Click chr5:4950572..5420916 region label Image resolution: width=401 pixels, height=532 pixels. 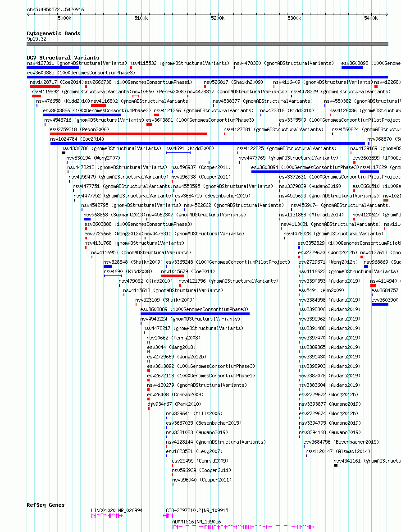(x=55, y=9)
